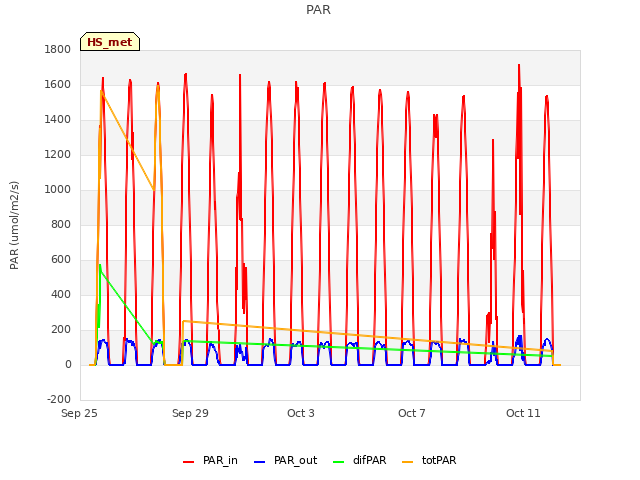The height and width of the screenshot is (480, 640).
Task: Click the orange totPAR legend swatch
Action: [x=408, y=462]
